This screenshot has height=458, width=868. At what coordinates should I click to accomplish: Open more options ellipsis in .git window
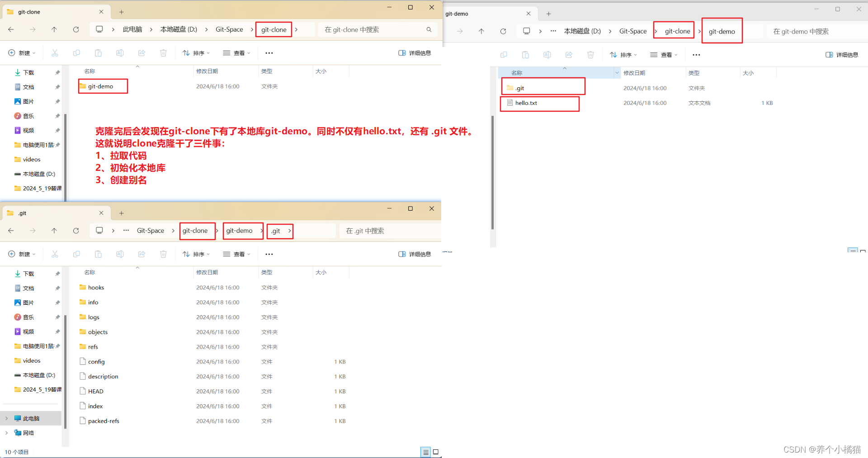(x=269, y=254)
